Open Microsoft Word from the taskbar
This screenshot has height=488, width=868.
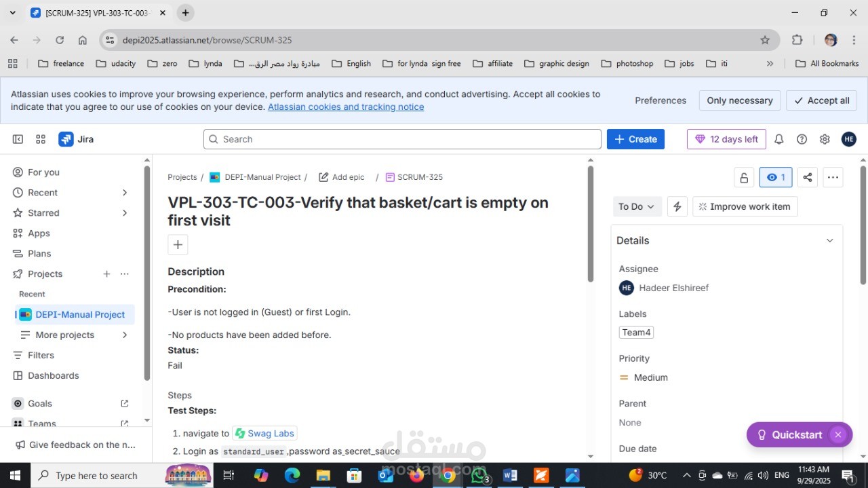click(x=510, y=475)
